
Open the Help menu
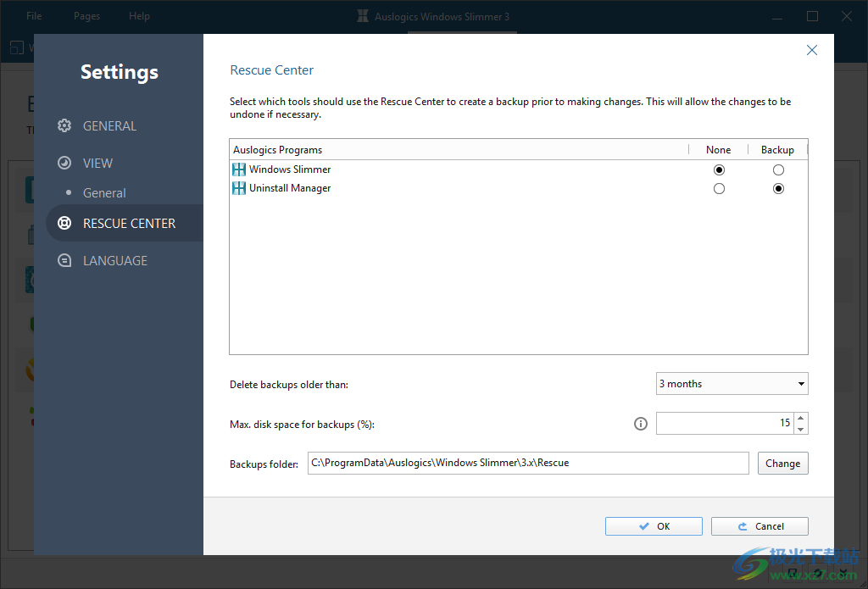tap(138, 15)
